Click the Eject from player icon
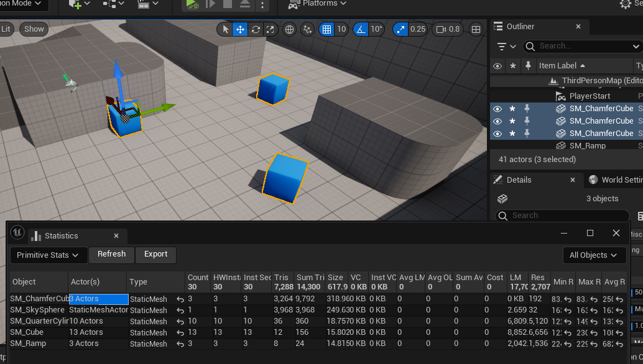Image resolution: width=643 pixels, height=364 pixels. pyautogui.click(x=245, y=4)
